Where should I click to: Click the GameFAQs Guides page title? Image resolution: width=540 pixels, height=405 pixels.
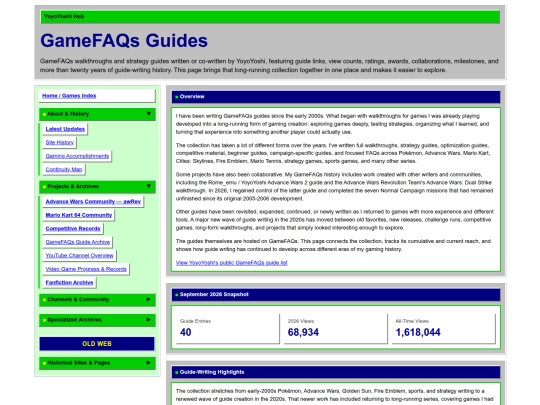(x=124, y=41)
